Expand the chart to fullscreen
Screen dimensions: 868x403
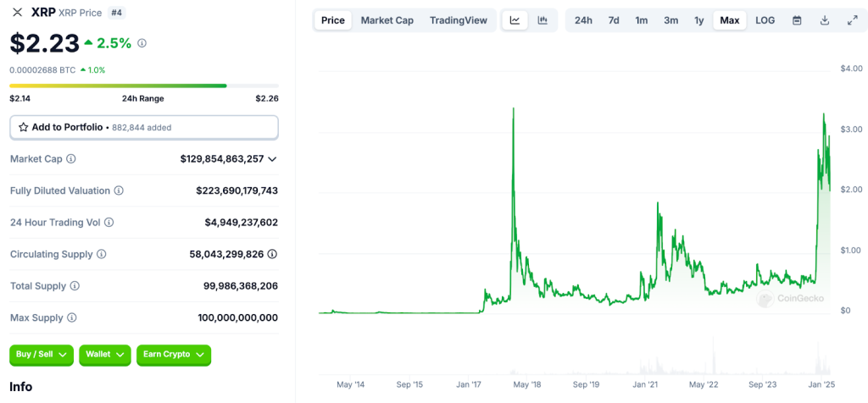click(852, 20)
